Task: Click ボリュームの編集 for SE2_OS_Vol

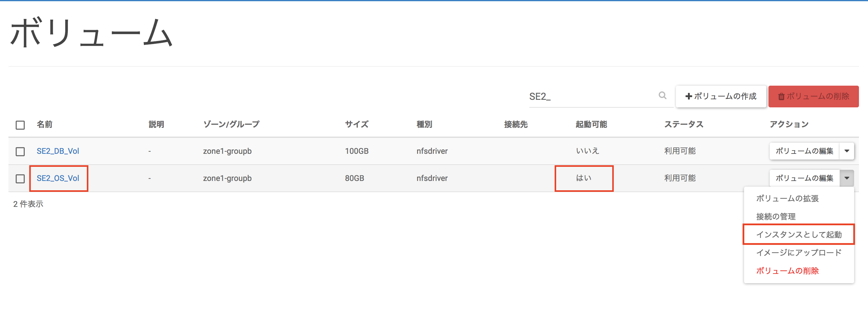Action: pyautogui.click(x=804, y=178)
